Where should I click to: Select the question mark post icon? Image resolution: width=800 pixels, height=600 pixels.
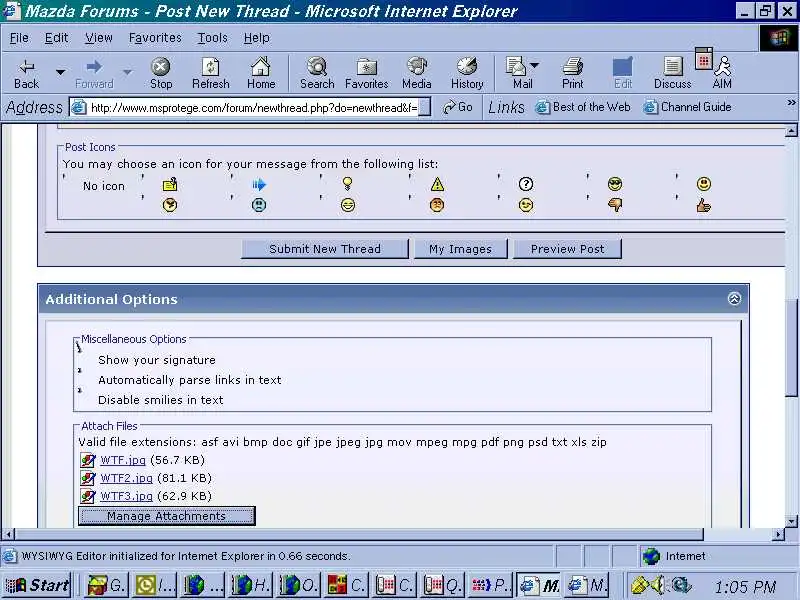pos(526,185)
